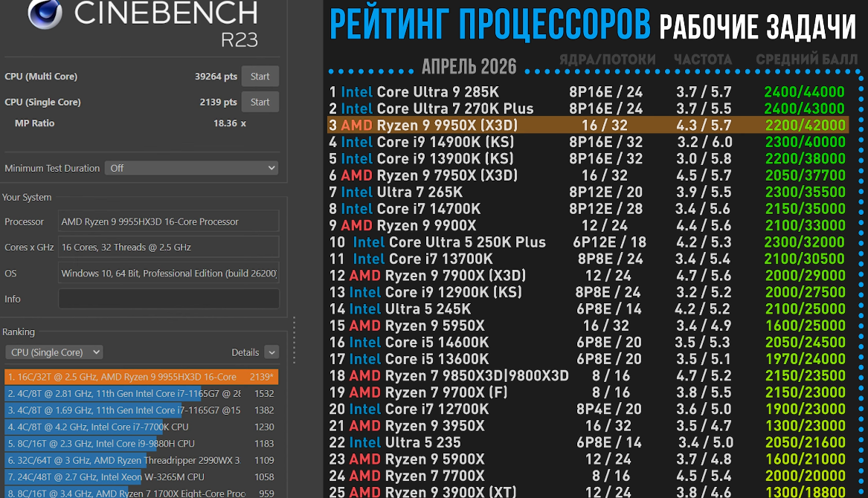Click rating row Intel Core Ultra 7 270K Plus
This screenshot has height=498, width=868.
[588, 109]
